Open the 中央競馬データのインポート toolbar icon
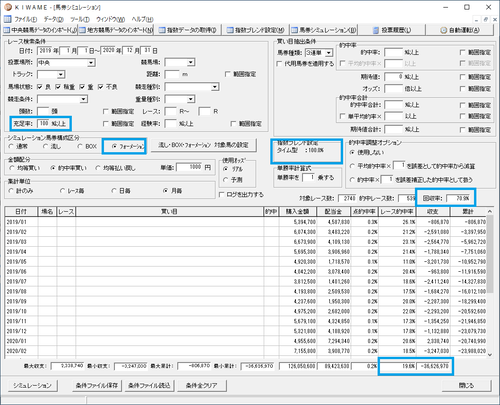 coord(7,30)
